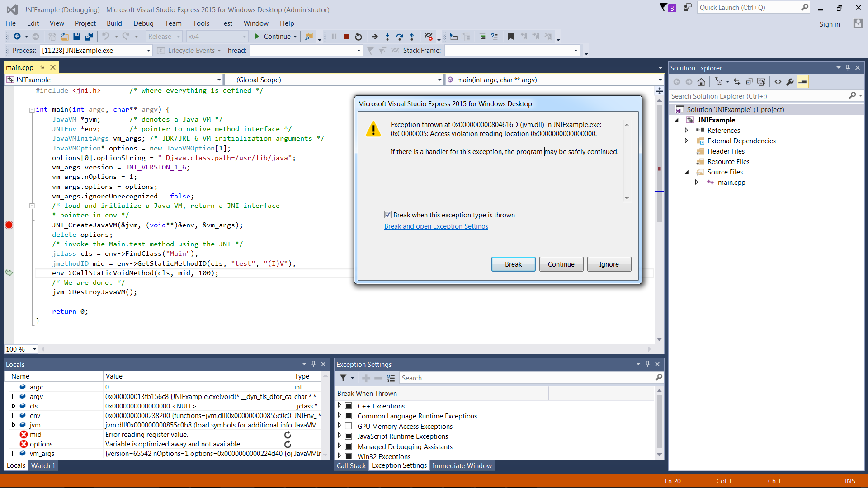The height and width of the screenshot is (488, 868).
Task: Click the Restart debugging icon
Action: pyautogui.click(x=359, y=37)
